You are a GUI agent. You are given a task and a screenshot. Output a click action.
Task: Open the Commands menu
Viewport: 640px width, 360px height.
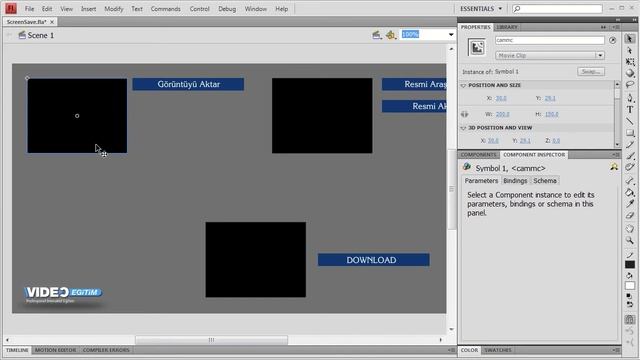[165, 9]
